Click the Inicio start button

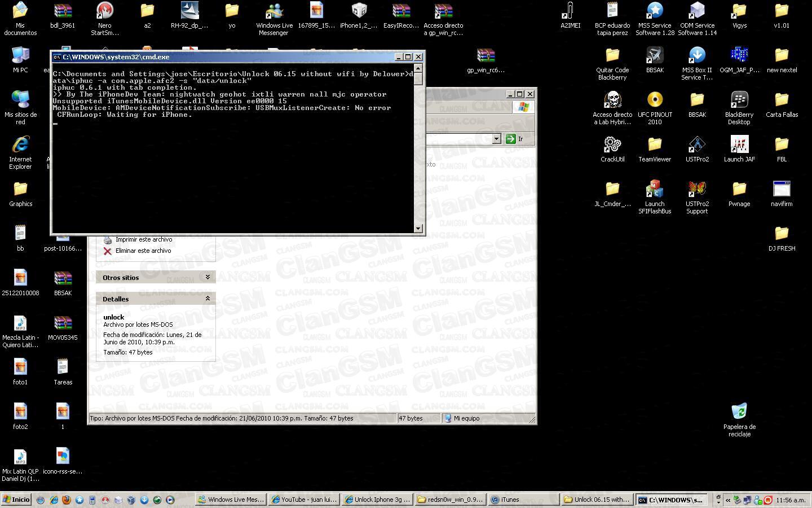click(16, 500)
